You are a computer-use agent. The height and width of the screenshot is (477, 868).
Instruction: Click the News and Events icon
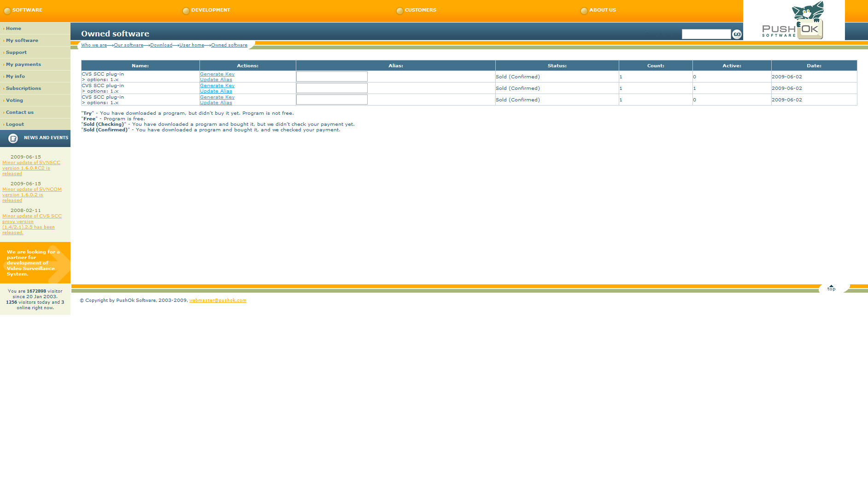13,138
